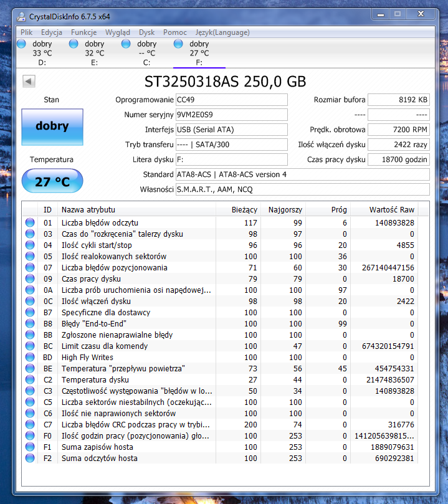Click blue status dot of attribute 01
The width and height of the screenshot is (448, 504).
[x=30, y=222]
